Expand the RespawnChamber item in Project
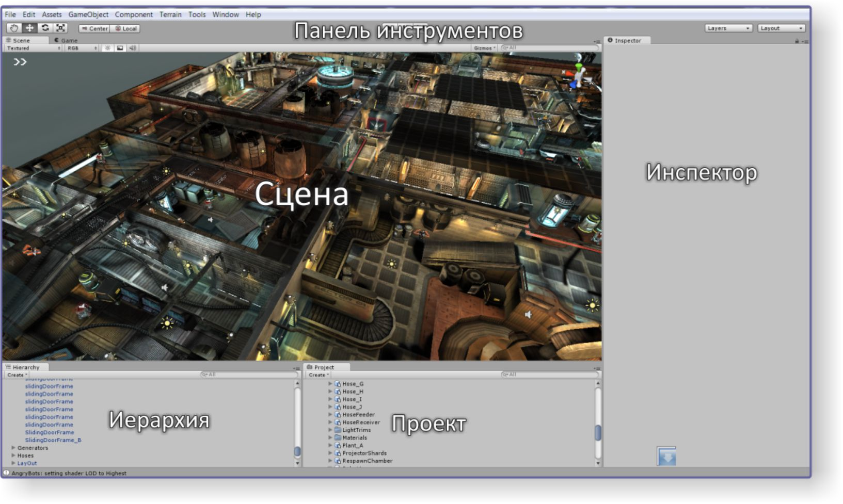 pos(330,461)
